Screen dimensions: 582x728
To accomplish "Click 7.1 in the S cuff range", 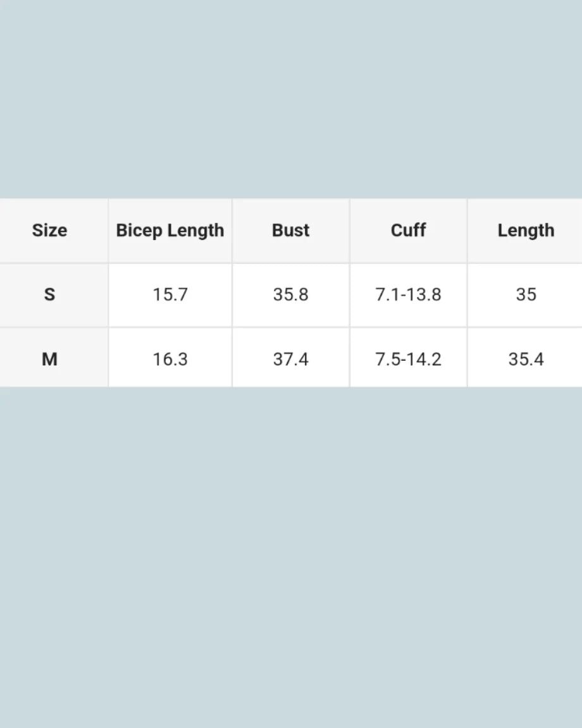I will pyautogui.click(x=387, y=294).
